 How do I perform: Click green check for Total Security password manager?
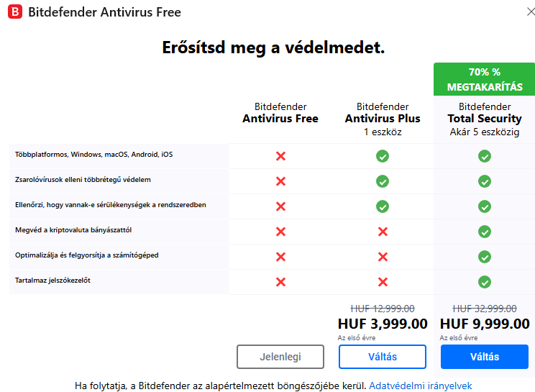tap(485, 281)
